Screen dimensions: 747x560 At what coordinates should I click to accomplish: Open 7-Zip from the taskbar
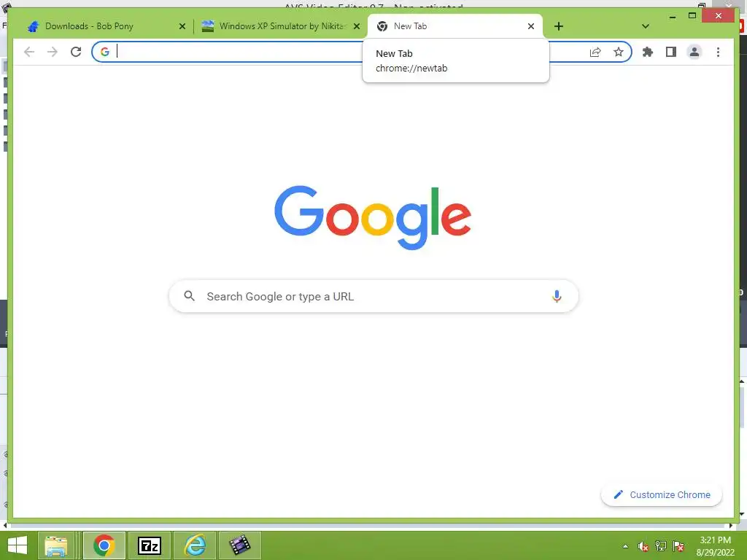click(149, 545)
